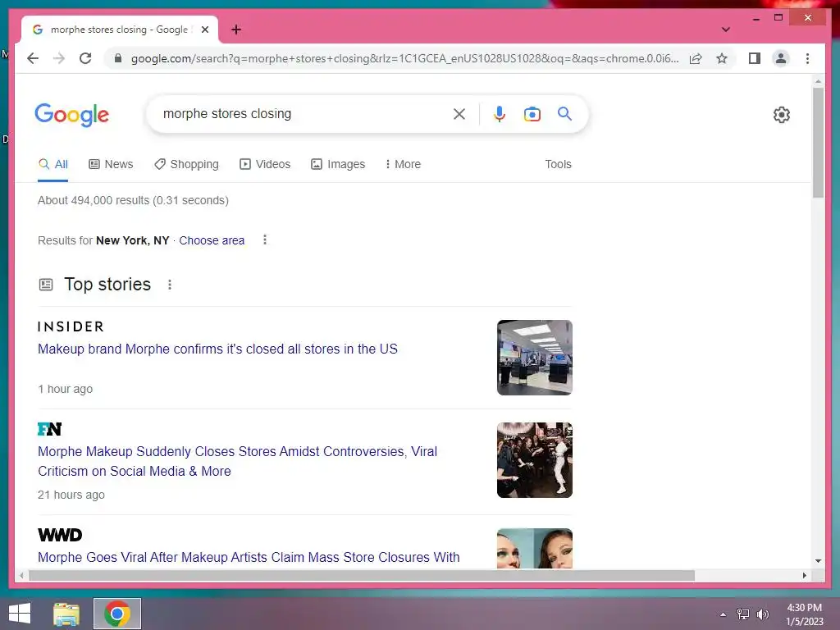The height and width of the screenshot is (630, 840).
Task: Click the Choose area link
Action: [212, 240]
